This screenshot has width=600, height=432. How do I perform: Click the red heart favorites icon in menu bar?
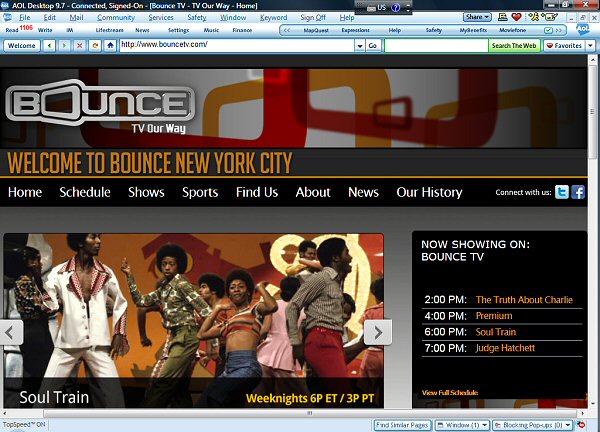point(517,17)
